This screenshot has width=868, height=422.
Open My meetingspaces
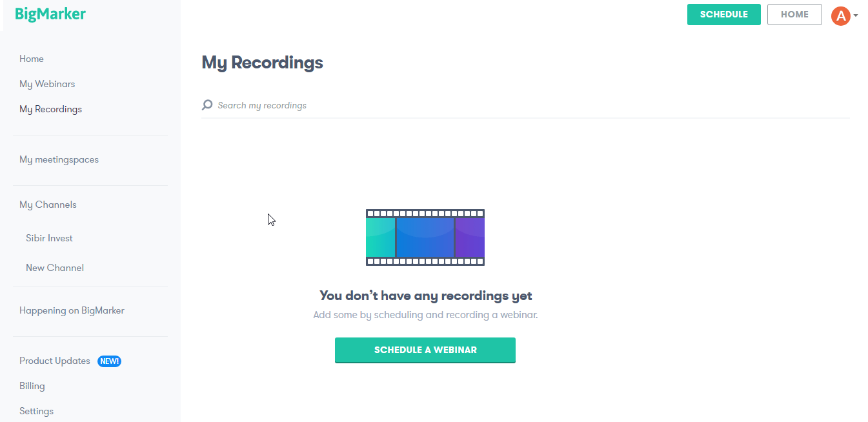coord(59,159)
